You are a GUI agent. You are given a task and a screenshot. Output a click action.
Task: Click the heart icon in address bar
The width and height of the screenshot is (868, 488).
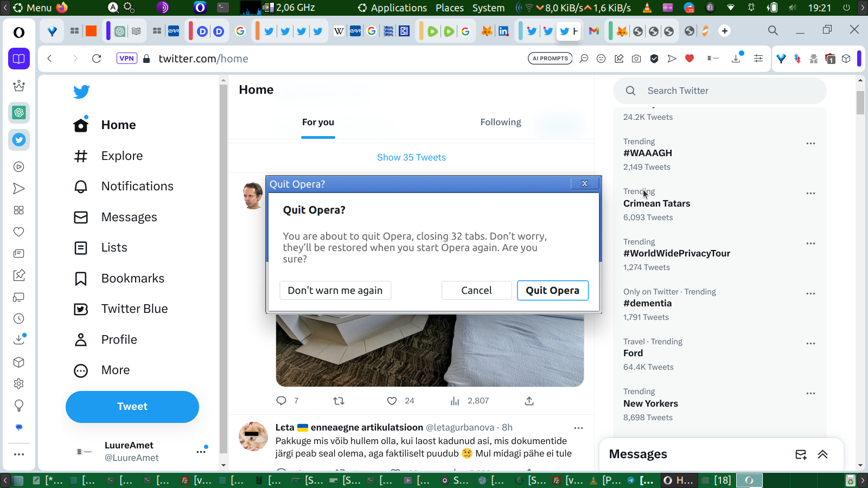tap(690, 59)
